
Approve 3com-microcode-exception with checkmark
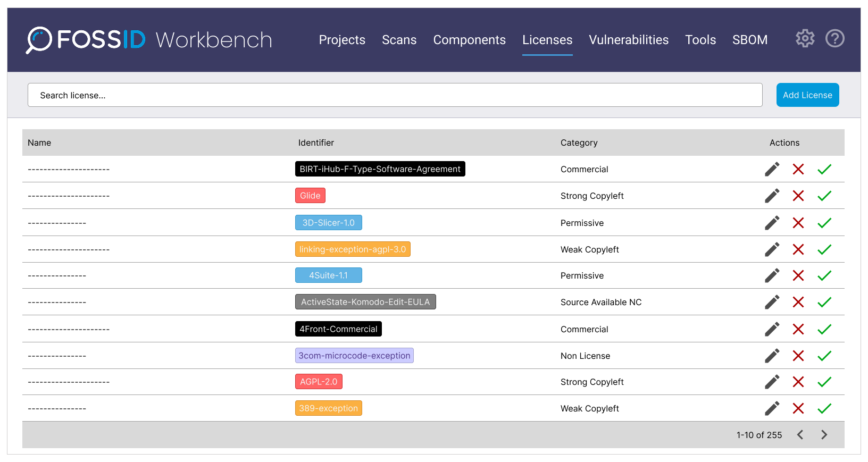point(824,356)
